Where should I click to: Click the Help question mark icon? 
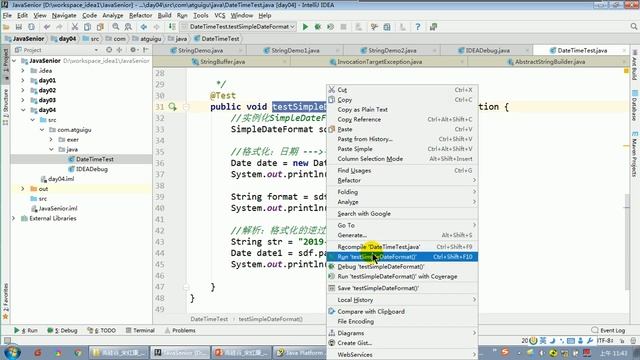(x=417, y=27)
